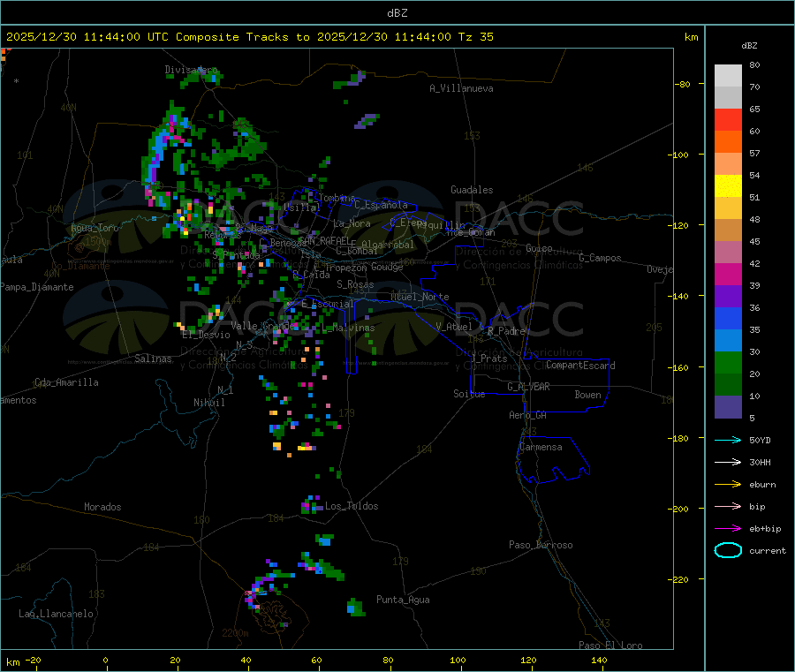The height and width of the screenshot is (672, 795).
Task: Click the Guico map label
Action: [539, 248]
